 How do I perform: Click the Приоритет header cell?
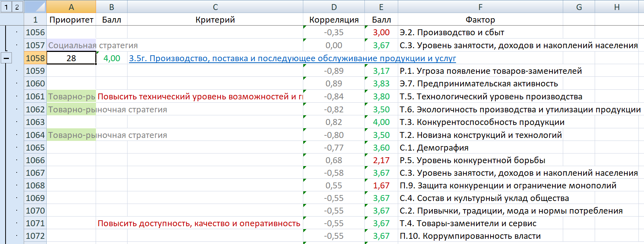click(71, 20)
